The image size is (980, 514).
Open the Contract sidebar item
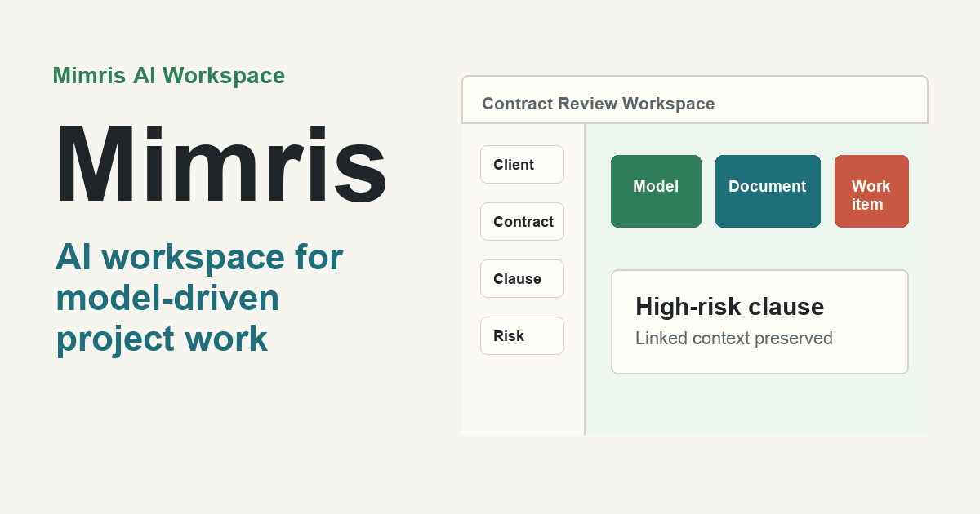(522, 222)
